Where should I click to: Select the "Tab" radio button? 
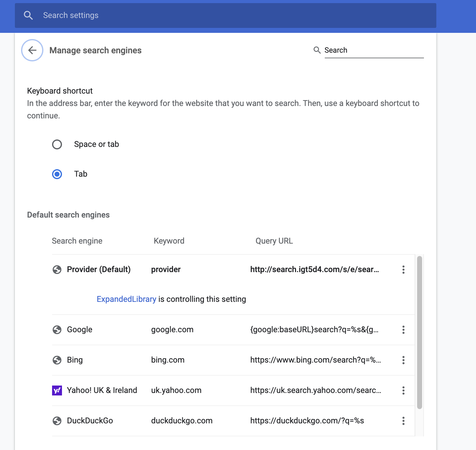pyautogui.click(x=57, y=174)
